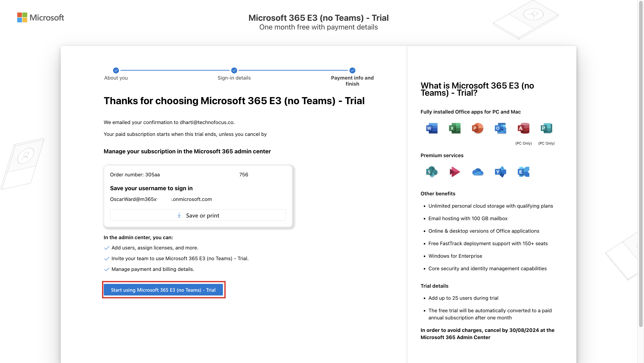
Task: Click 'Free FastTrack deployment support' benefit
Action: 488,243
